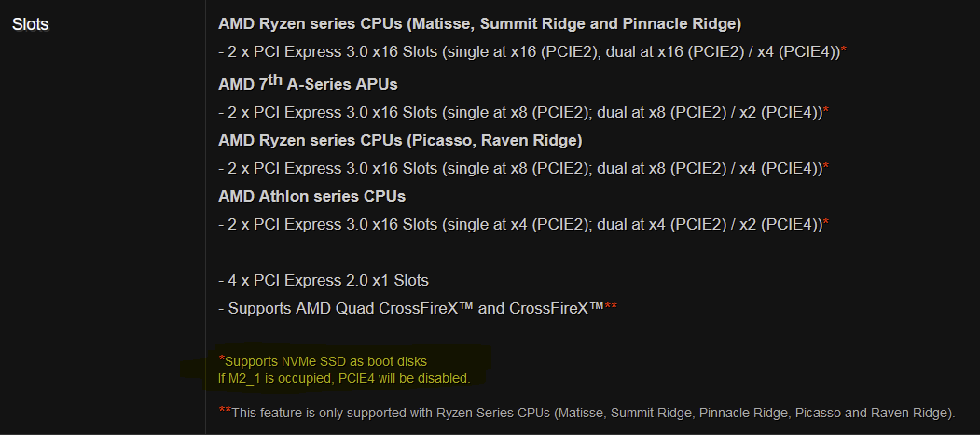This screenshot has width=980, height=435.
Task: Click the Picasso dual x8 / x4 slot line
Action: coord(520,169)
